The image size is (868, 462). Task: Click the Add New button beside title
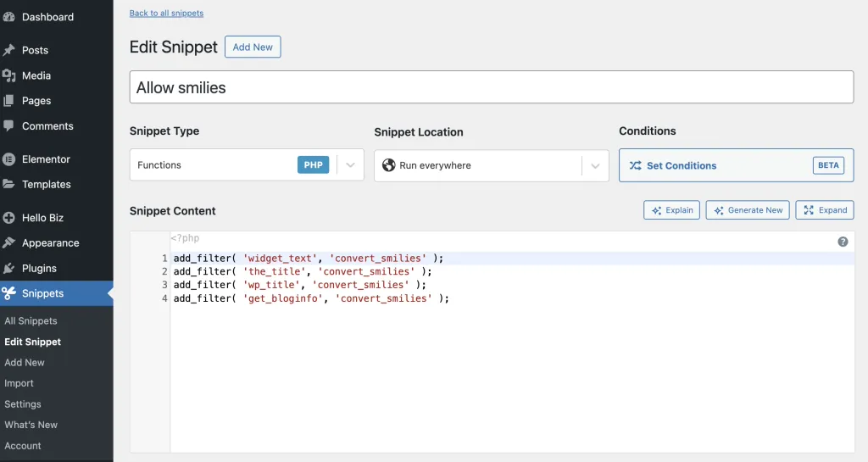point(253,47)
